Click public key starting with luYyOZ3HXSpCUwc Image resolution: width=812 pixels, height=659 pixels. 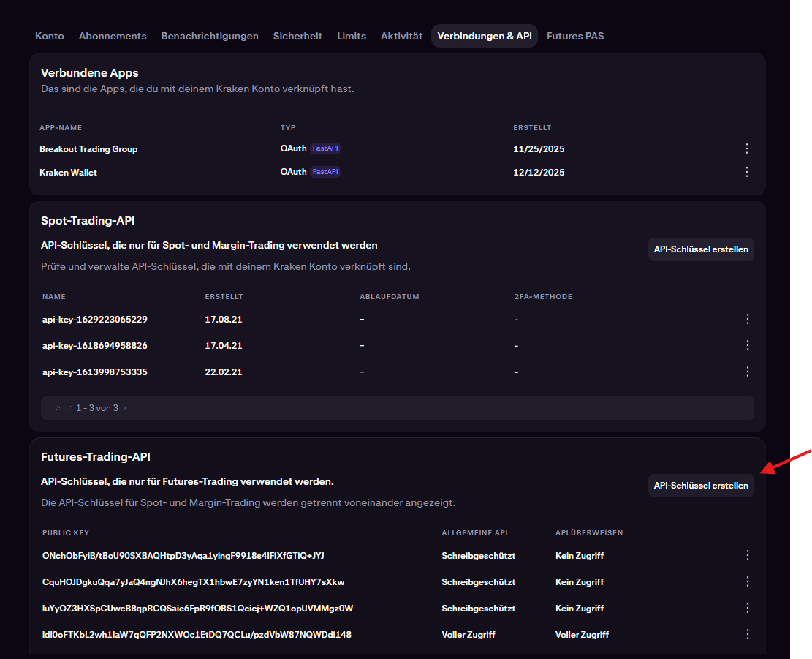[198, 609]
